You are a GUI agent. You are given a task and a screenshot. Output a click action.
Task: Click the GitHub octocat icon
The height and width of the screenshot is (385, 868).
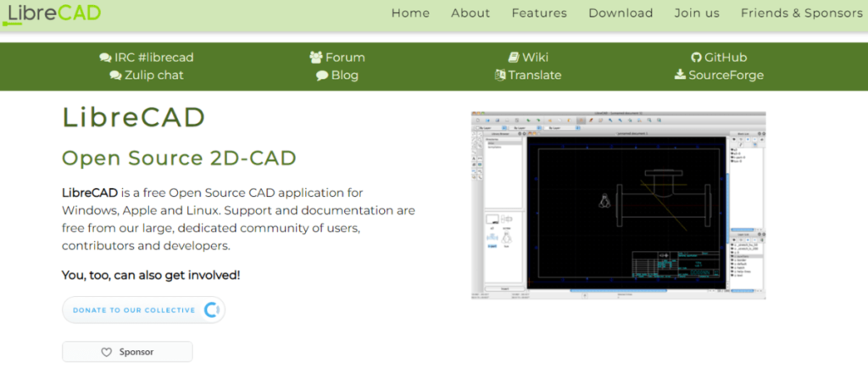(x=697, y=58)
